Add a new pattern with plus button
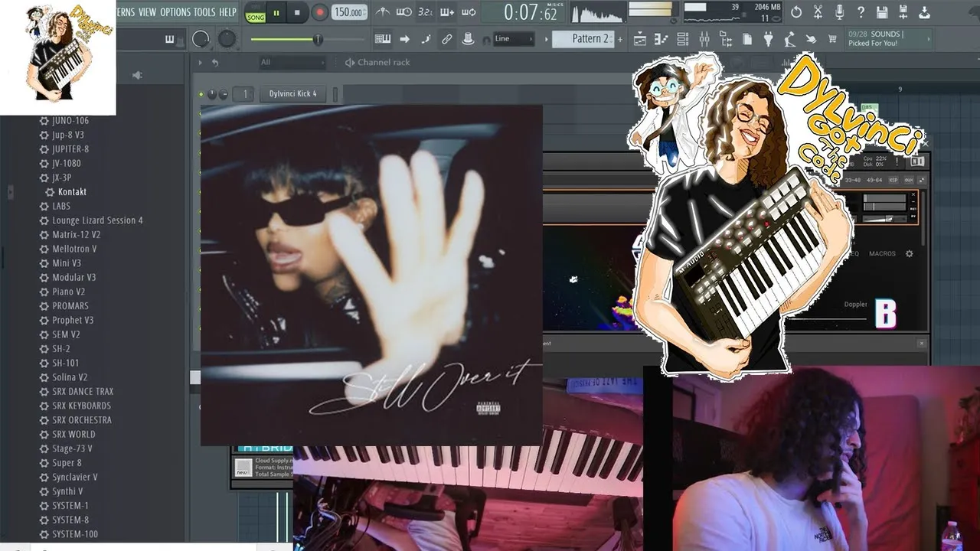Image resolution: width=980 pixels, height=551 pixels. [620, 39]
